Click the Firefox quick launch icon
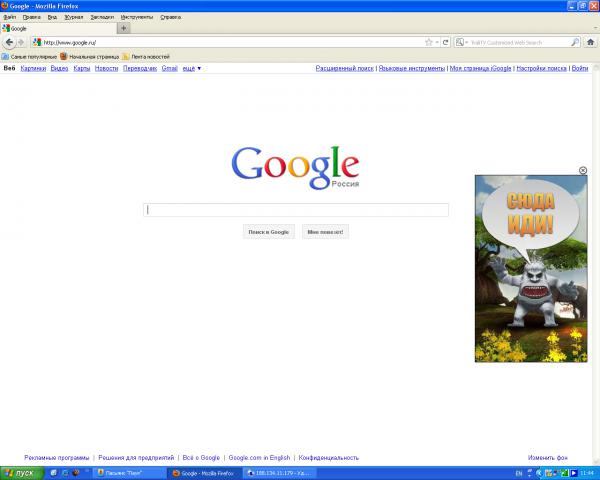The height and width of the screenshot is (480, 600). [x=76, y=473]
